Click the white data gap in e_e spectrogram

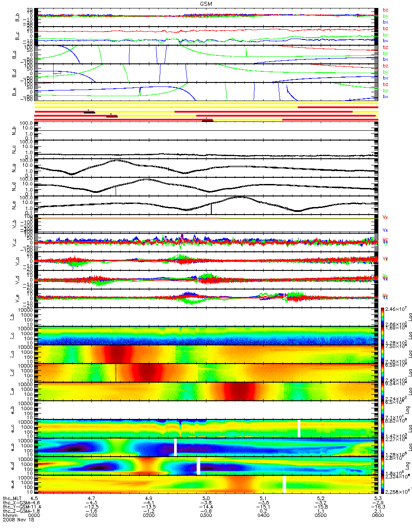click(284, 485)
